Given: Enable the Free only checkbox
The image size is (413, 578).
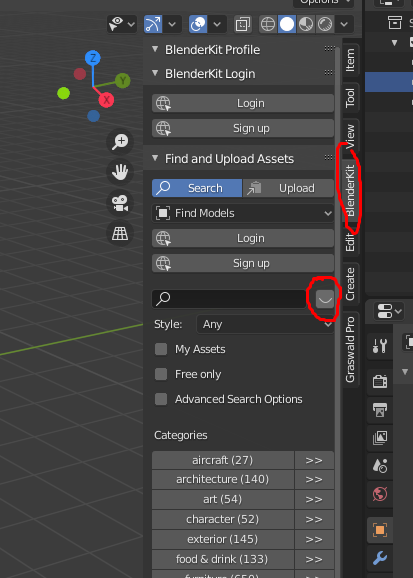Looking at the screenshot, I should [x=161, y=374].
